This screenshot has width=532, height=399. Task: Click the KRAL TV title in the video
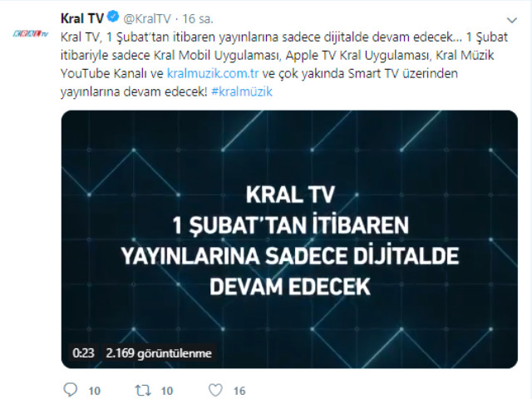[290, 195]
